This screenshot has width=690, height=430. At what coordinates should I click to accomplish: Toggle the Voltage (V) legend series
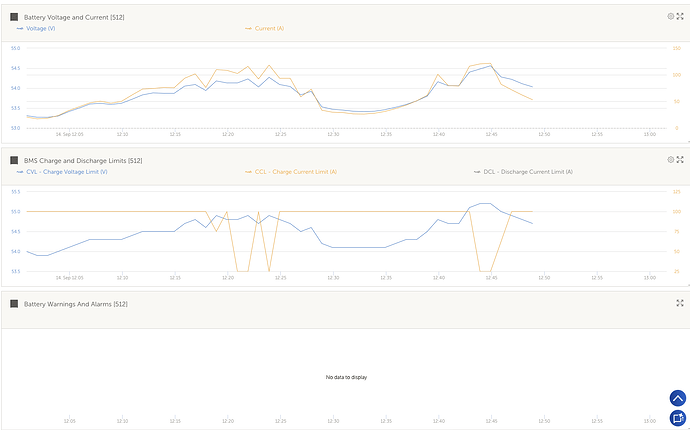[36, 29]
